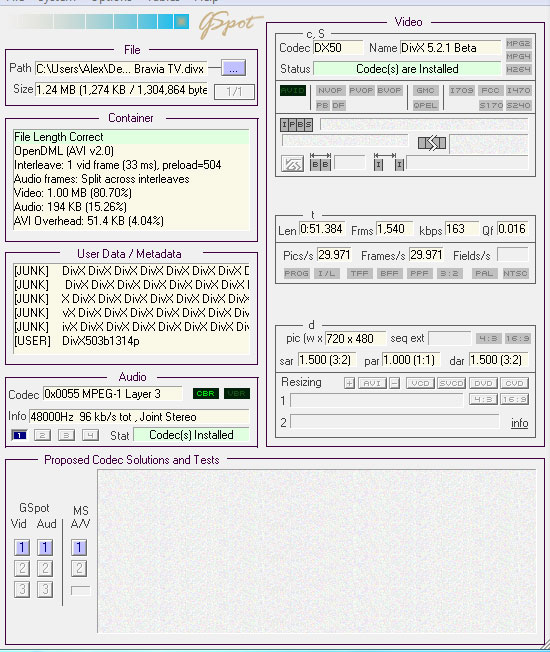
Task: Click the B-B frame distance icon
Action: [321, 162]
